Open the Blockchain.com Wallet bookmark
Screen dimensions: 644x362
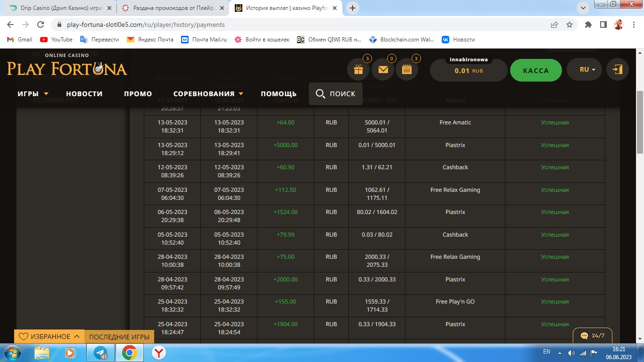pyautogui.click(x=402, y=40)
